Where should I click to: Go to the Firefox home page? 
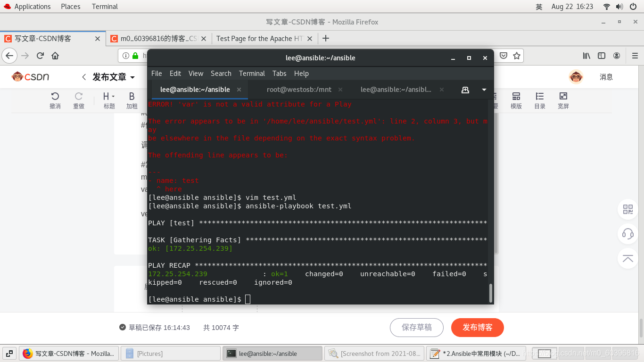pos(55,56)
